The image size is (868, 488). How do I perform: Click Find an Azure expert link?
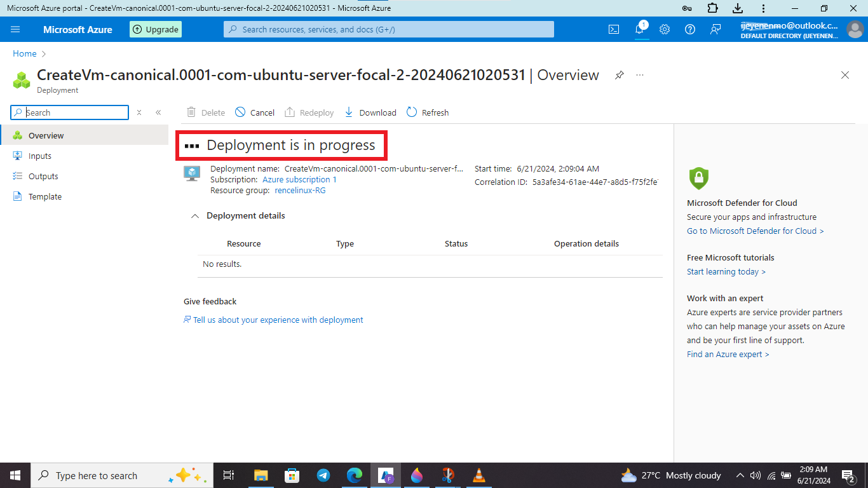pos(728,355)
